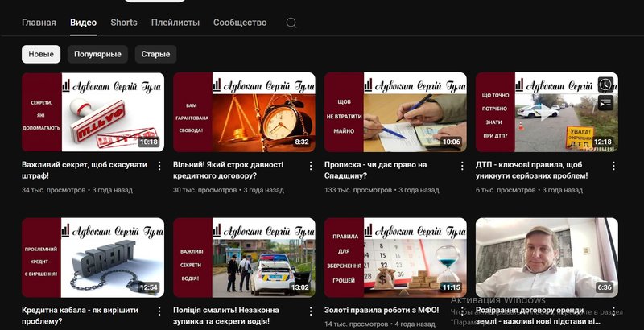Open options menu for 'Вільний! Який строк' video

click(x=311, y=166)
